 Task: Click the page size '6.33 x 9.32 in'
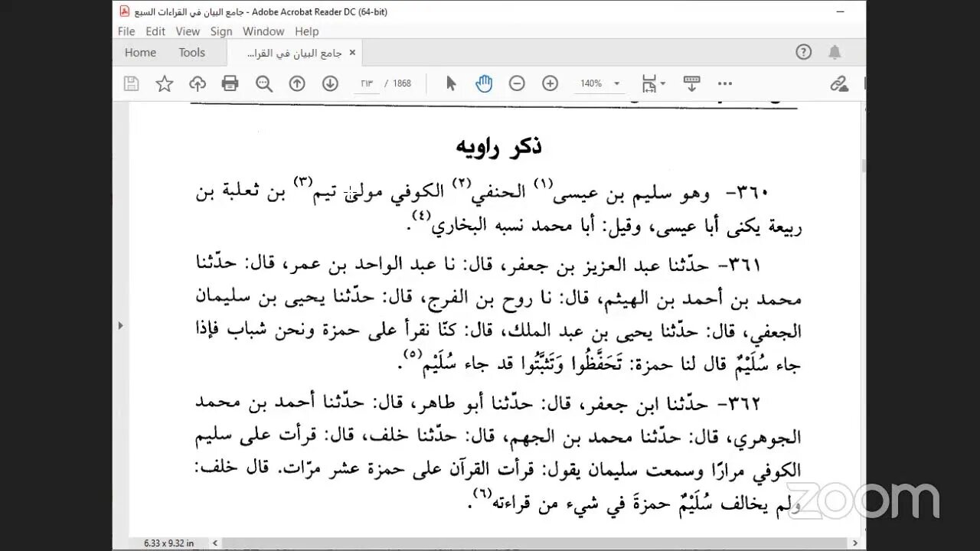[x=168, y=543]
